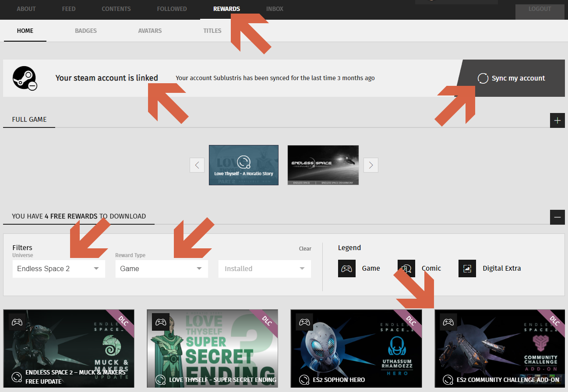Open the Followed menu item
This screenshot has height=392, width=568.
[172, 9]
